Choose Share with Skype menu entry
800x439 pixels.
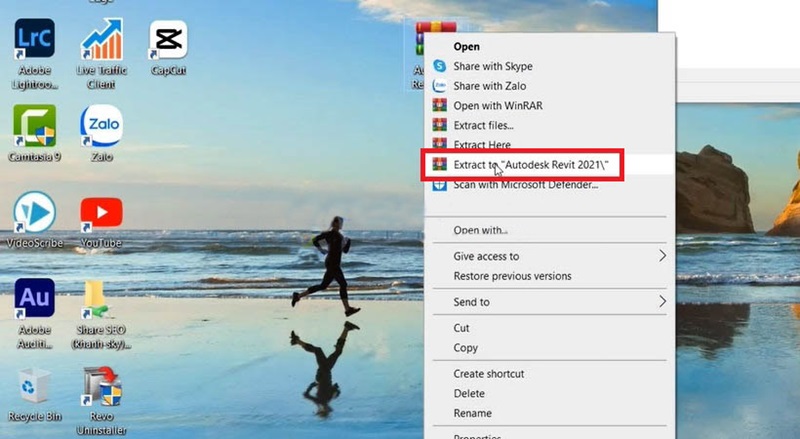(494, 66)
